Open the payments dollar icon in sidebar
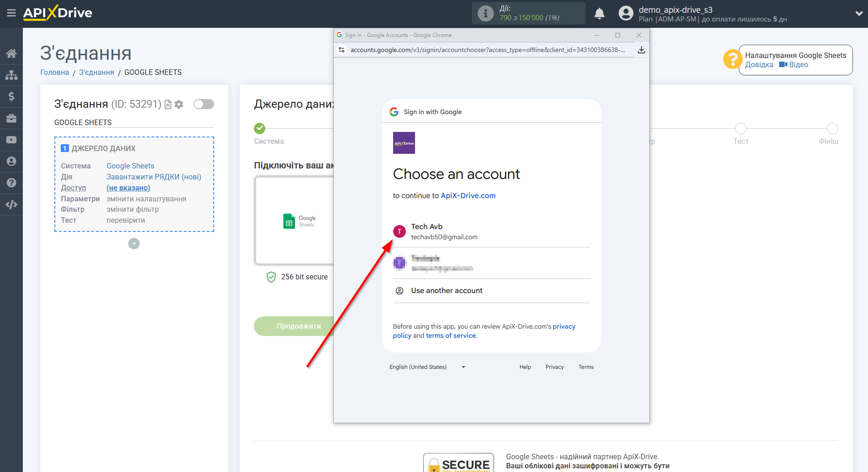Image resolution: width=868 pixels, height=472 pixels. point(11,96)
